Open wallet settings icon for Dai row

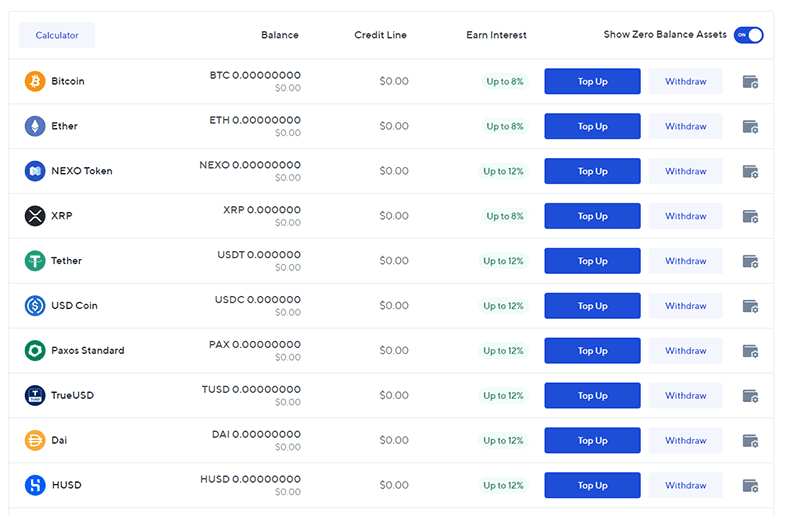750,441
